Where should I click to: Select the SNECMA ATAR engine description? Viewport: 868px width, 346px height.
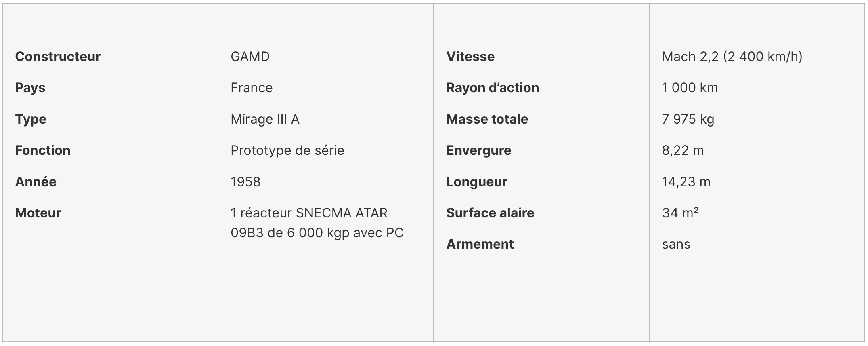click(317, 223)
